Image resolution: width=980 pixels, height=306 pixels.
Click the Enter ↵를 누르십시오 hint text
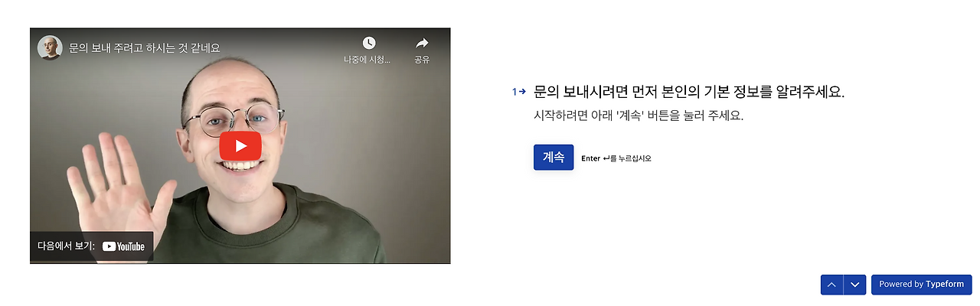click(616, 158)
